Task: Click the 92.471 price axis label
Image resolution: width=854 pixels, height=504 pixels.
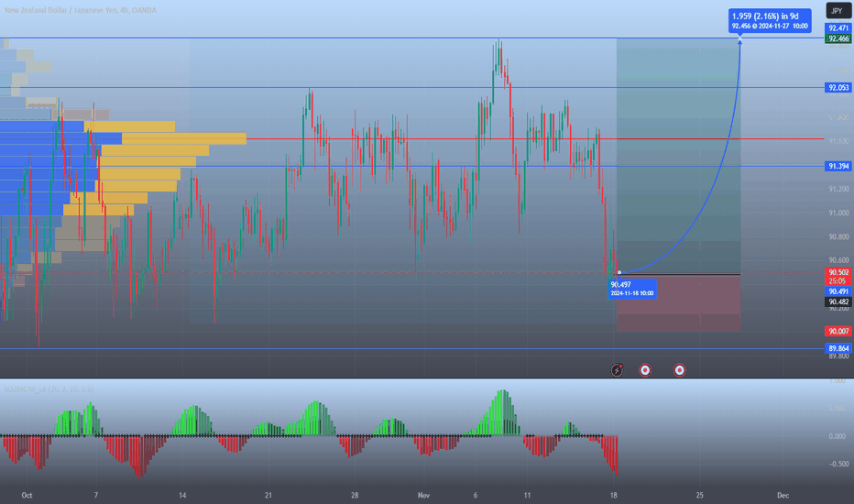Action: 838,28
